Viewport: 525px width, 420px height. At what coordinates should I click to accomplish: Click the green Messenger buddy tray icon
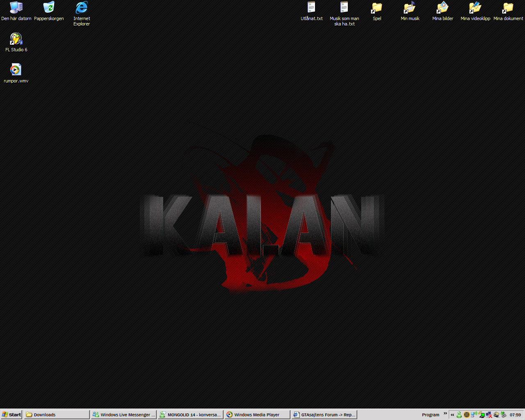tap(459, 415)
